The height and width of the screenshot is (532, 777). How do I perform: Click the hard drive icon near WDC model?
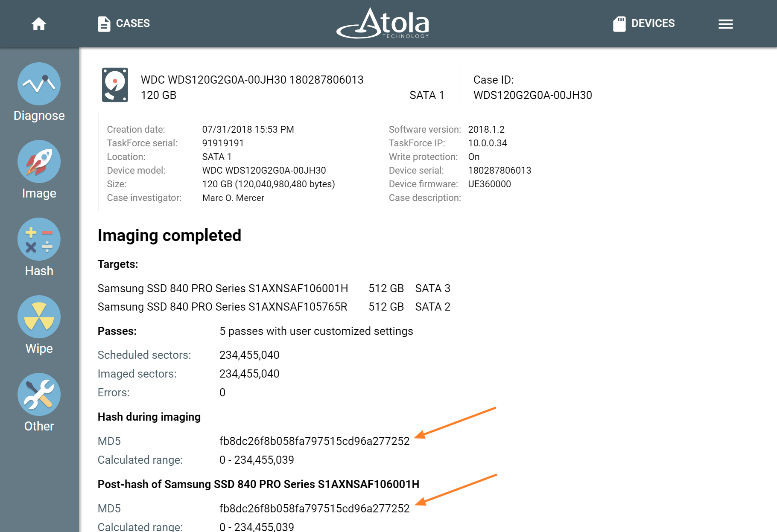coord(114,84)
